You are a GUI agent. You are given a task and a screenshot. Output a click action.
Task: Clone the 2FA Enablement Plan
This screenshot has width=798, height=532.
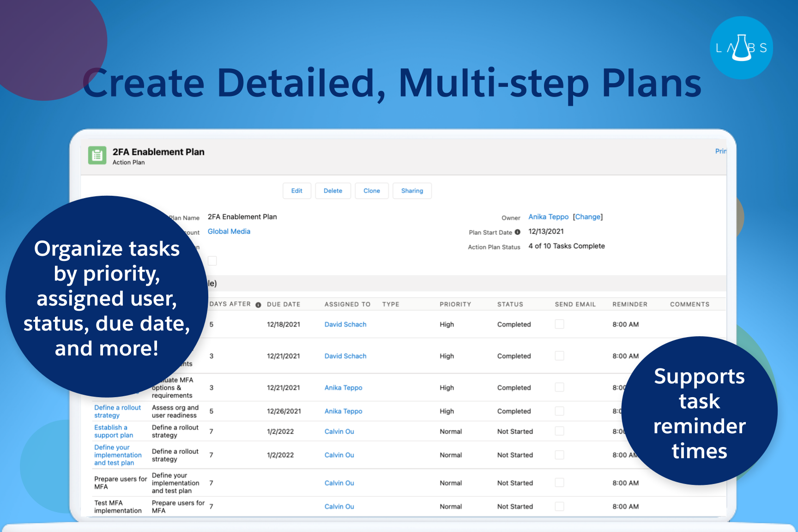[372, 191]
